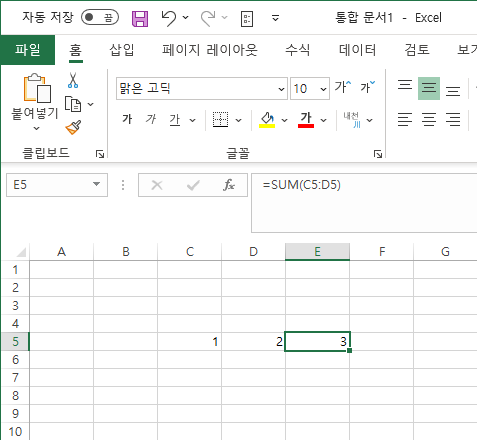The width and height of the screenshot is (477, 440).
Task: Click the touch/mouse mode icon
Action: pyautogui.click(x=247, y=19)
